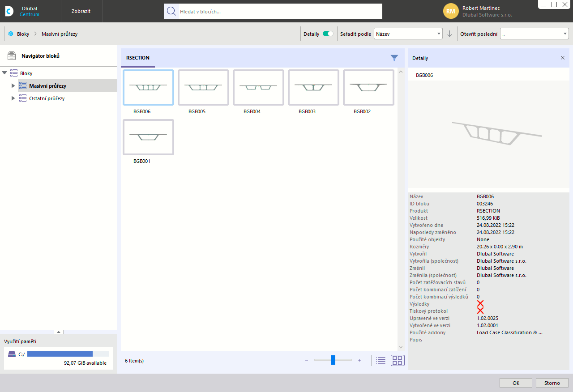Click the Load Case Classification addon value
Screen dimensions: 573x392
509,332
